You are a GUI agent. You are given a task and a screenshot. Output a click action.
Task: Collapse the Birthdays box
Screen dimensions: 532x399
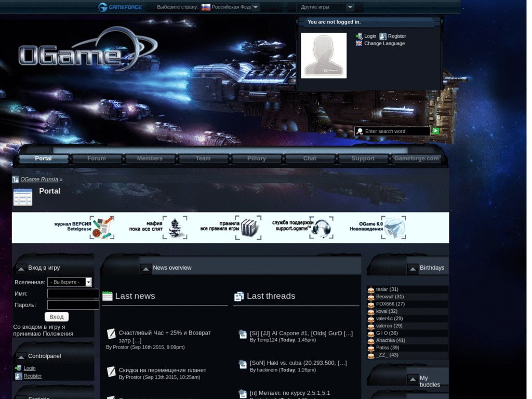tap(413, 269)
